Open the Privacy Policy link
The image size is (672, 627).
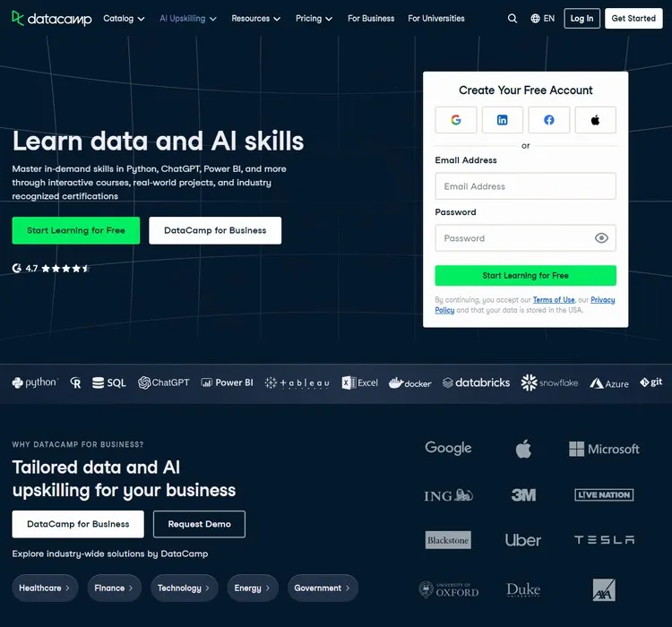pos(603,300)
